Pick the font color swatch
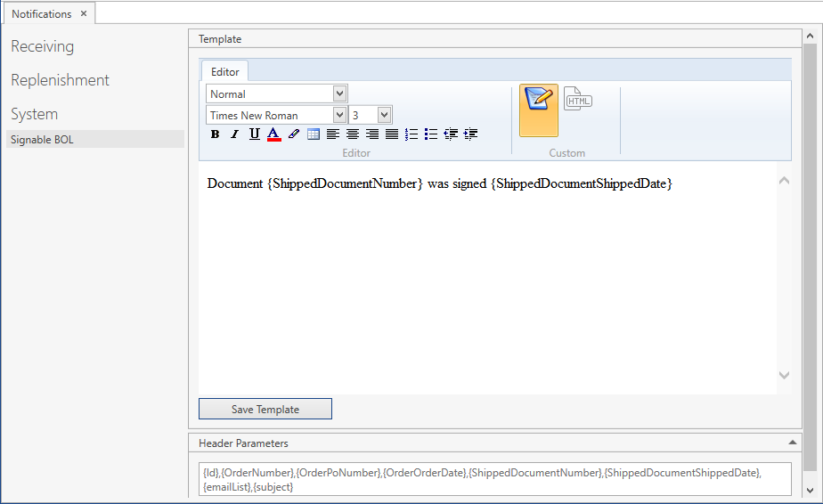 pyautogui.click(x=273, y=134)
